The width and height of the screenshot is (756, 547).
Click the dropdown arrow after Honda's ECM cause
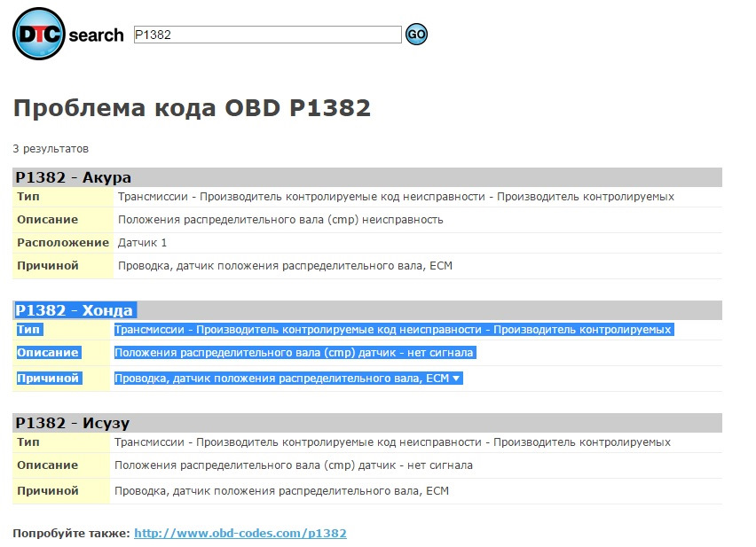pyautogui.click(x=456, y=379)
